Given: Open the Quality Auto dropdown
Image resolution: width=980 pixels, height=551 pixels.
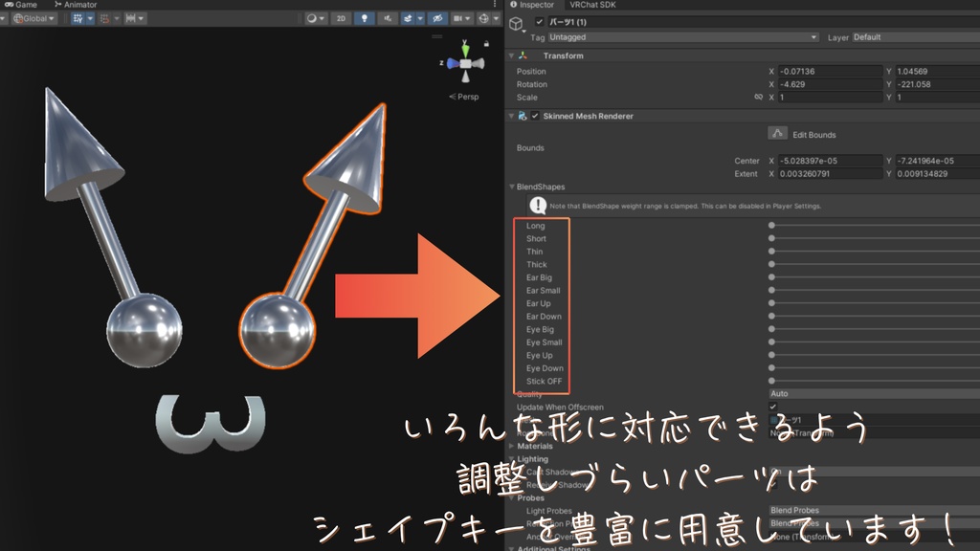Looking at the screenshot, I should coord(874,393).
